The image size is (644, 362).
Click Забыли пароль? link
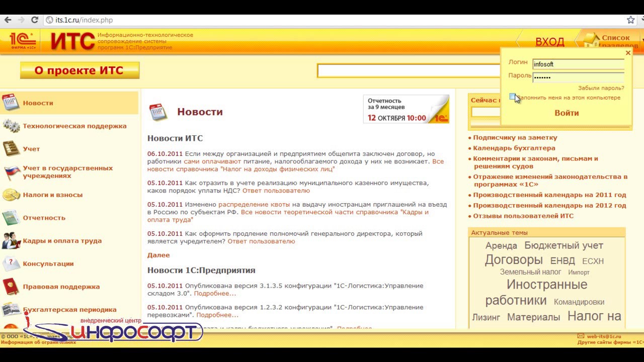coord(601,88)
